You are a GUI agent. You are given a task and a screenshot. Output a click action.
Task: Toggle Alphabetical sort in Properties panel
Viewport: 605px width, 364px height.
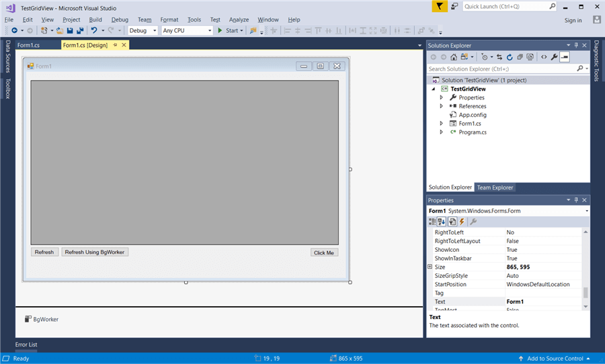[442, 222]
